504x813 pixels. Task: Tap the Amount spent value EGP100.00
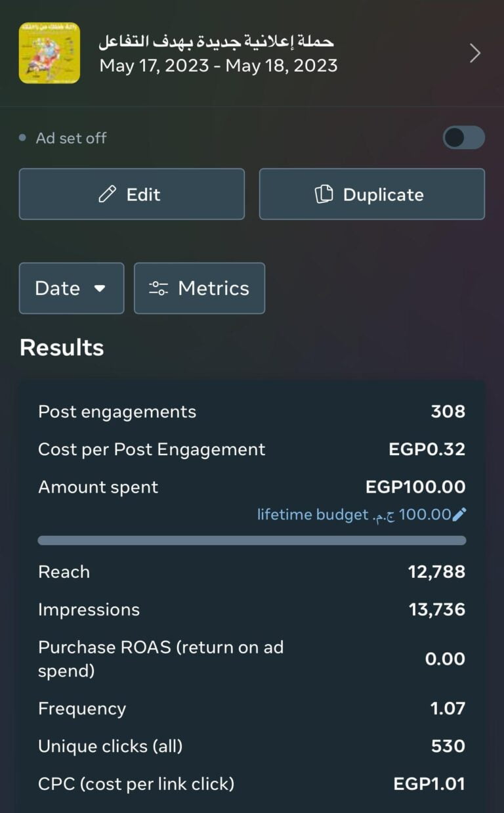click(415, 487)
